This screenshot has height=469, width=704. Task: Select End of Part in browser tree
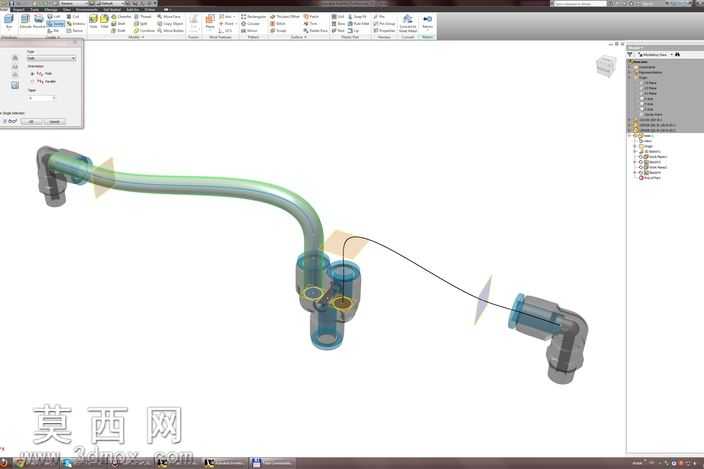click(x=651, y=178)
